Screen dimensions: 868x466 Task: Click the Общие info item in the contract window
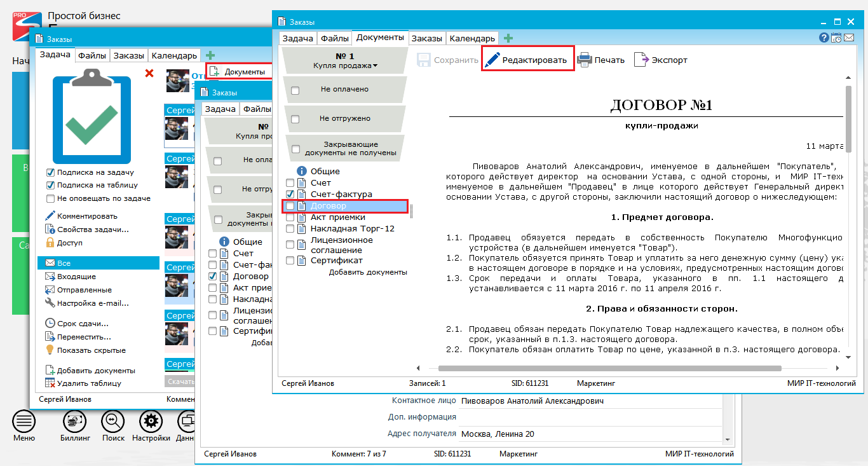point(318,171)
